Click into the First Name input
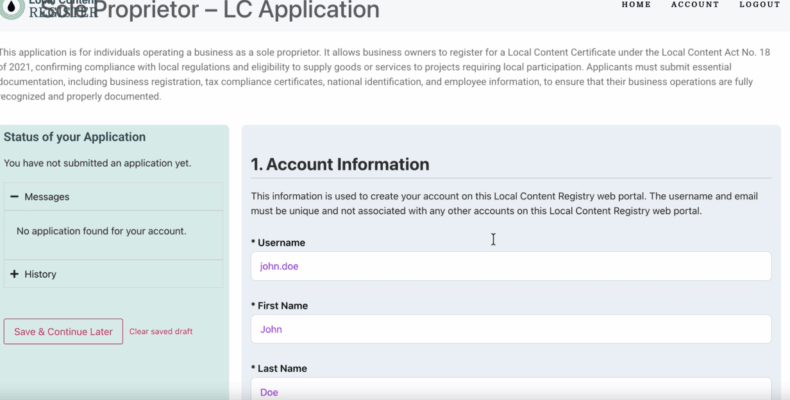The height and width of the screenshot is (400, 790). coord(510,329)
